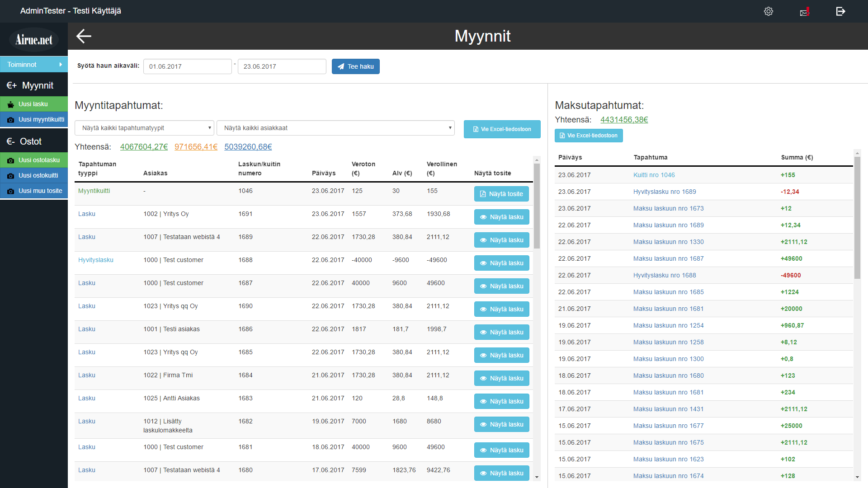Open link Hyvityslasku nro 1689
The height and width of the screenshot is (488, 868).
[664, 192]
